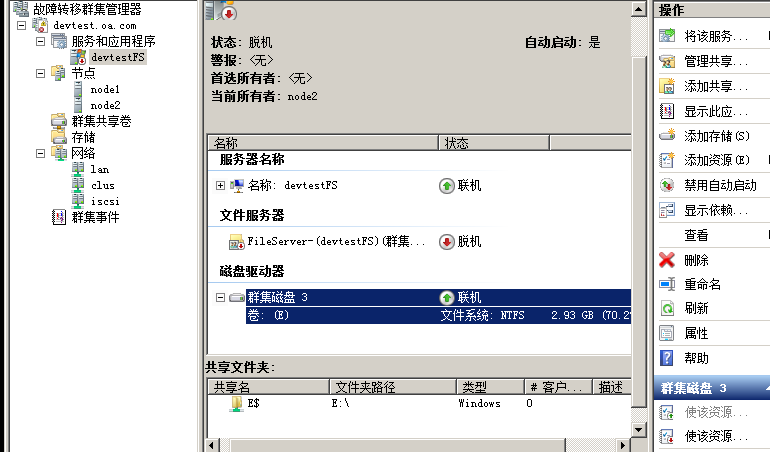This screenshot has width=770, height=452.
Task: Select node1 in the tree
Action: coord(105,89)
